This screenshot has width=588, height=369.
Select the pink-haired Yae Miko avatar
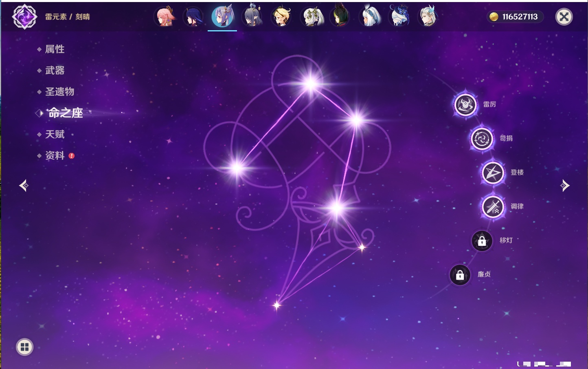(x=165, y=17)
